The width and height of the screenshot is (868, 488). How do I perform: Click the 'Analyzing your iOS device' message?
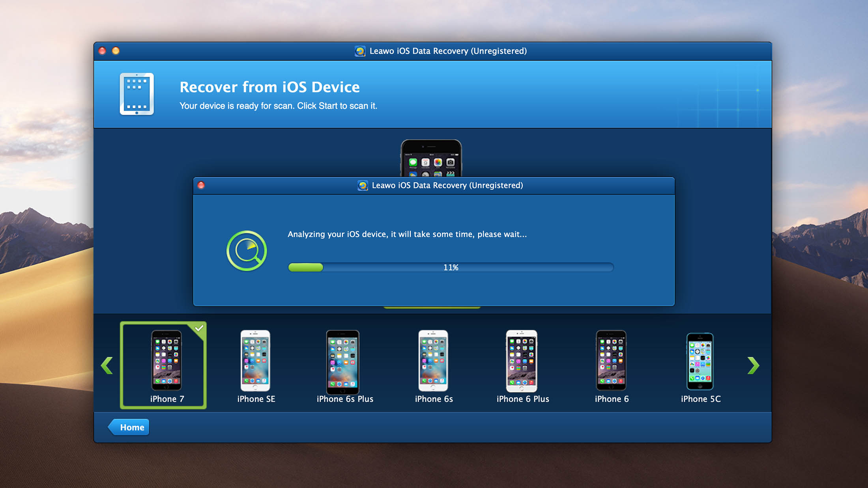(x=407, y=234)
